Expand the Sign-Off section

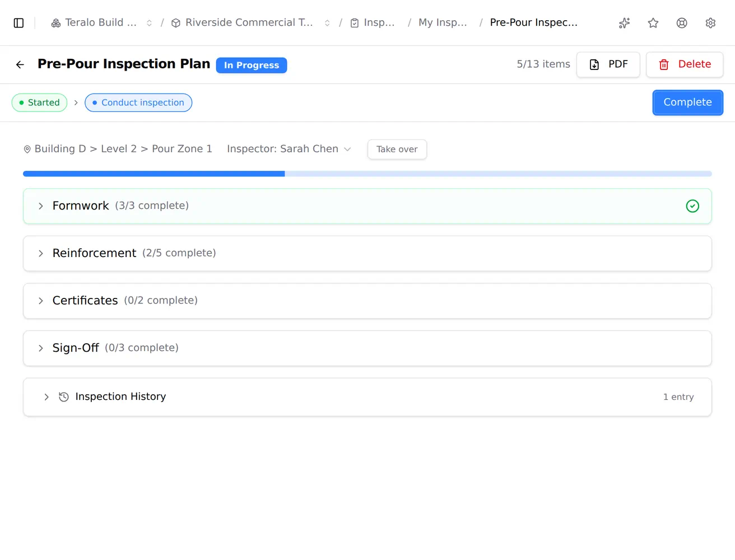367,348
